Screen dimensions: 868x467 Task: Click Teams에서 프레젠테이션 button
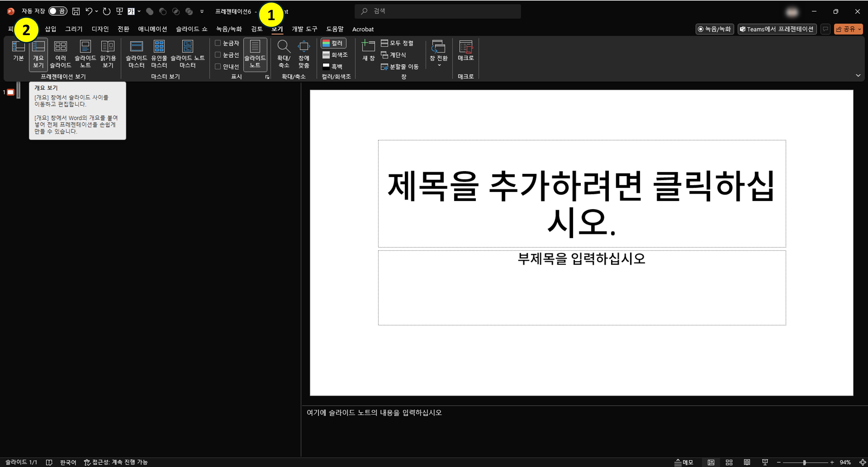777,29
